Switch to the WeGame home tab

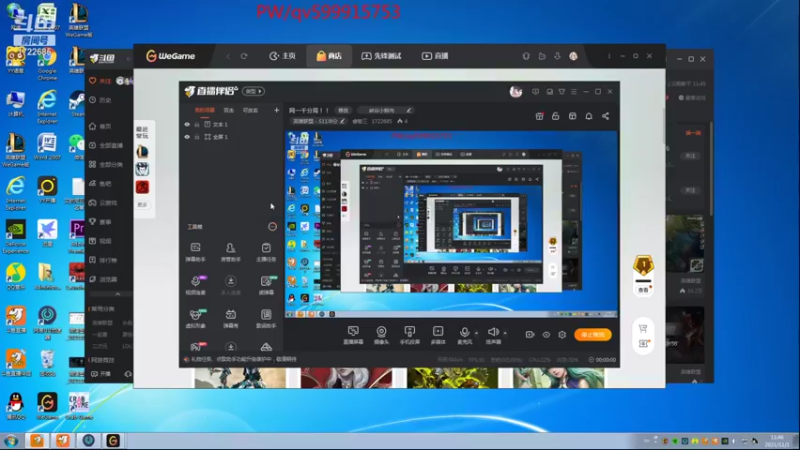[x=283, y=56]
